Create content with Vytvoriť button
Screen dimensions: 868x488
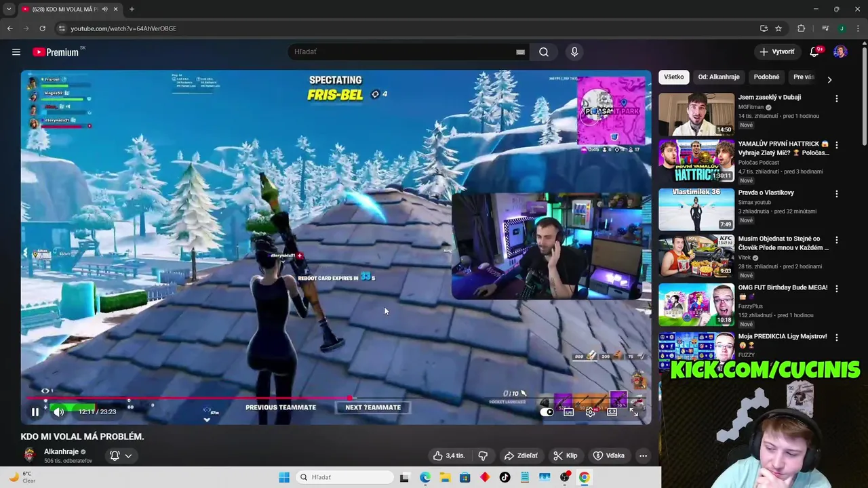[x=777, y=52]
